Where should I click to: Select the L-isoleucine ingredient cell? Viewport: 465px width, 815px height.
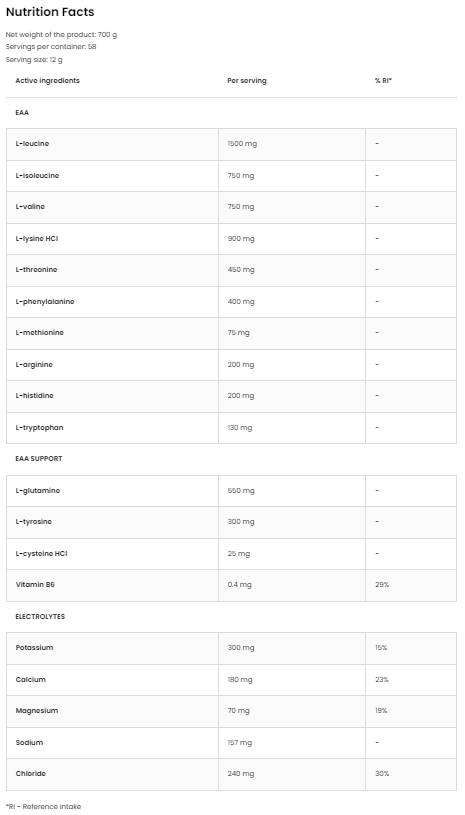click(112, 176)
